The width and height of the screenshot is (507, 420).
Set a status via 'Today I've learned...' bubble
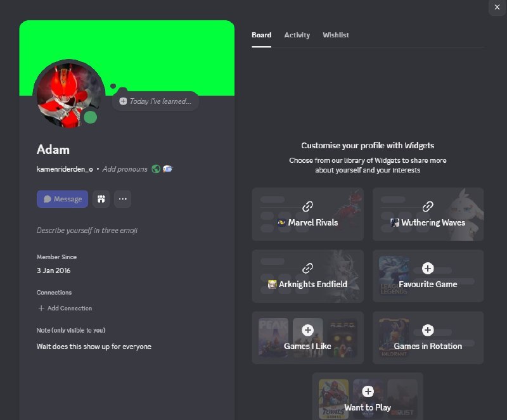[155, 101]
